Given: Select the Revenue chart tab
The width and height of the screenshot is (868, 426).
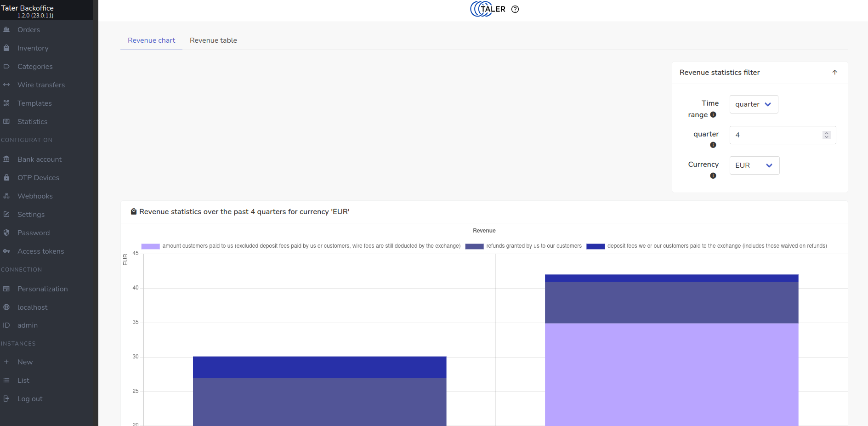Looking at the screenshot, I should coord(151,40).
